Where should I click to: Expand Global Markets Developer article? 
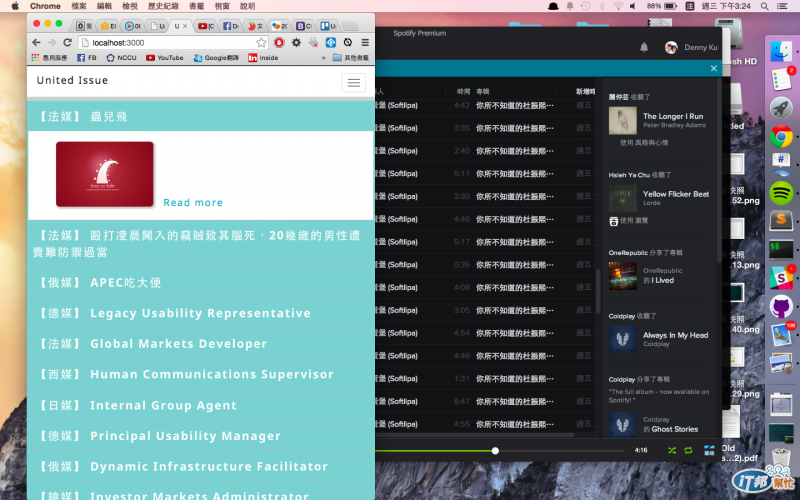(x=201, y=343)
